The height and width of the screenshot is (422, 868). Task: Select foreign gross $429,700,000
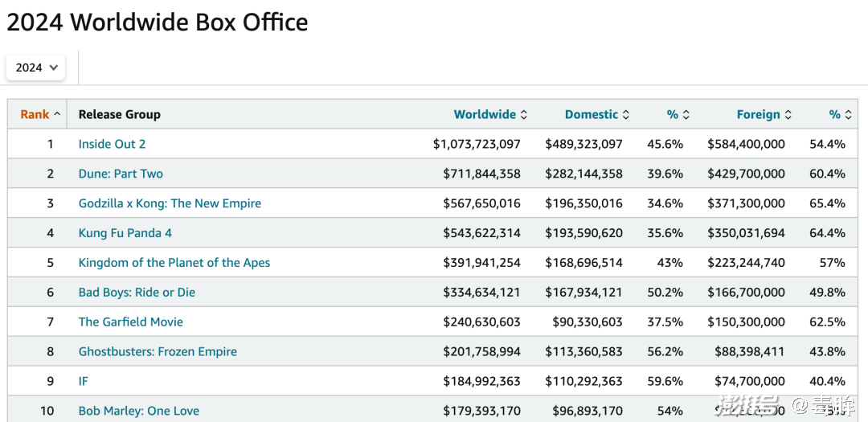pos(746,174)
